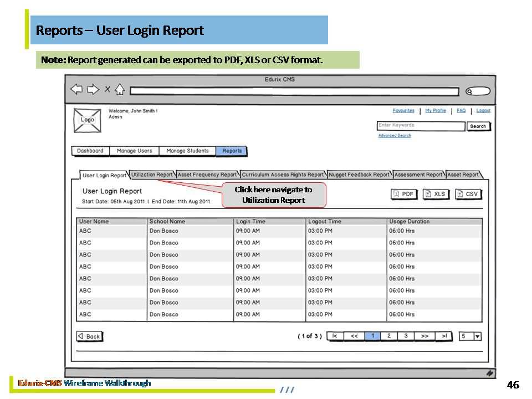Click the browser stop X icon
The width and height of the screenshot is (532, 399).
108,89
